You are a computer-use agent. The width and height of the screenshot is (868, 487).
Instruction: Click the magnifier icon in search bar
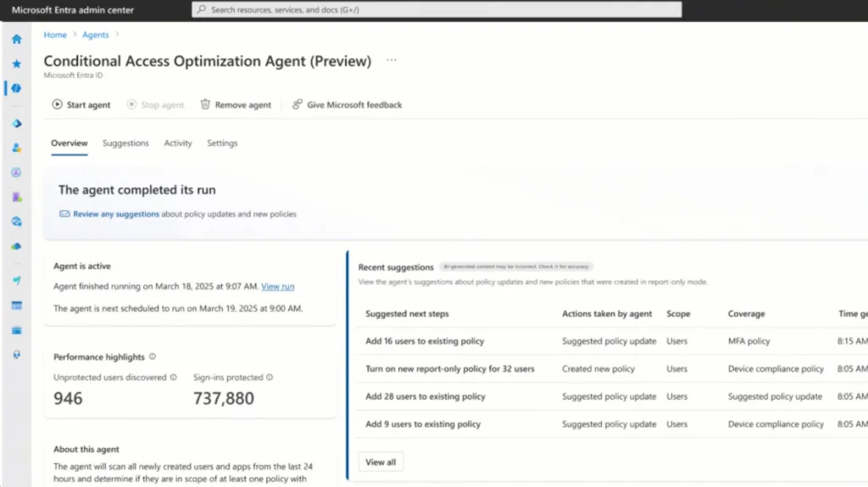click(202, 9)
